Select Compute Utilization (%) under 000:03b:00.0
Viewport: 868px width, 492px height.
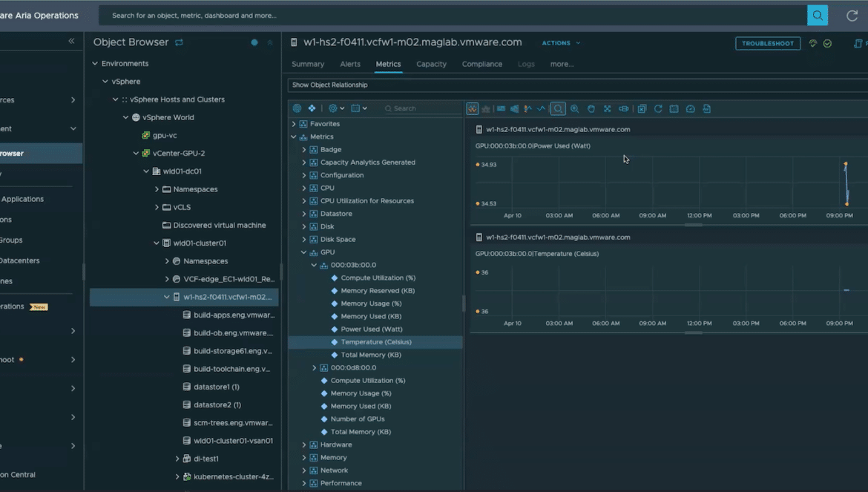click(x=378, y=278)
